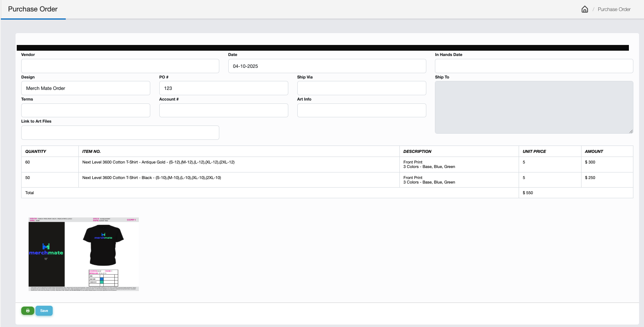
Task: Click the Account # input field
Action: [x=223, y=110]
